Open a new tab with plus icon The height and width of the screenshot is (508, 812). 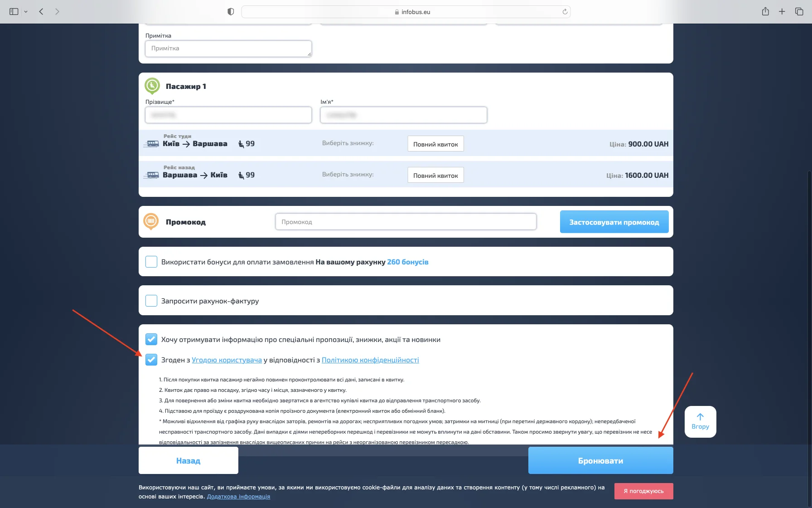click(782, 12)
